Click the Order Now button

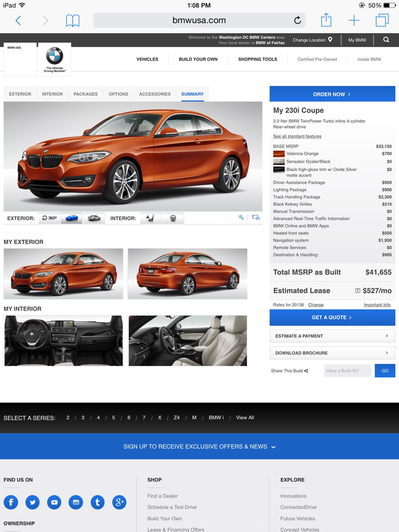coord(332,94)
